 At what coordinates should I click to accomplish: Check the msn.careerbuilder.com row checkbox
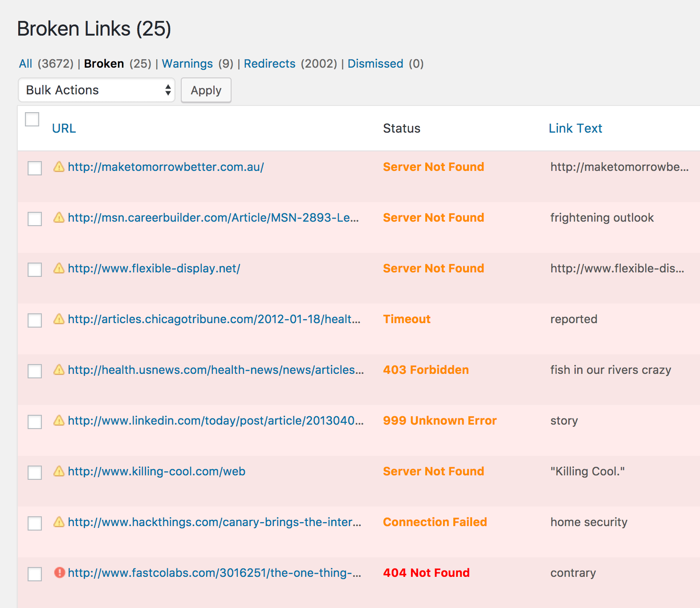coord(35,219)
